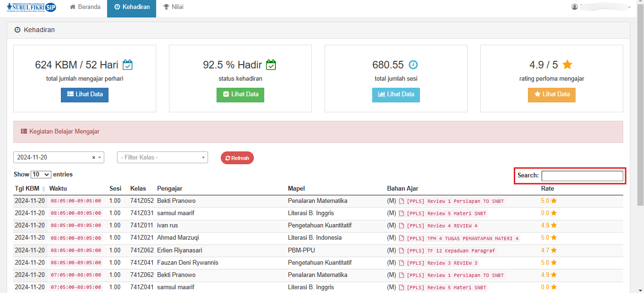Image resolution: width=644 pixels, height=293 pixels.
Task: Click the clock icon next to 680.55
Action: coord(413,65)
